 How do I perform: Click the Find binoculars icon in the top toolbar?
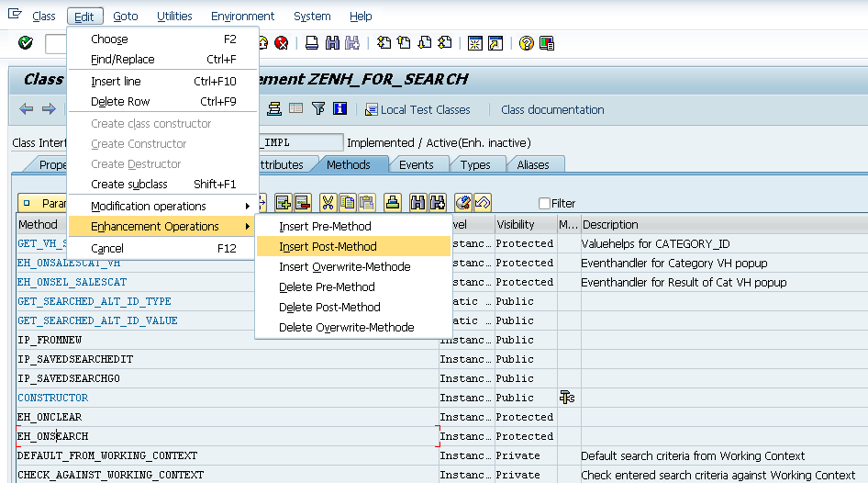(x=332, y=42)
